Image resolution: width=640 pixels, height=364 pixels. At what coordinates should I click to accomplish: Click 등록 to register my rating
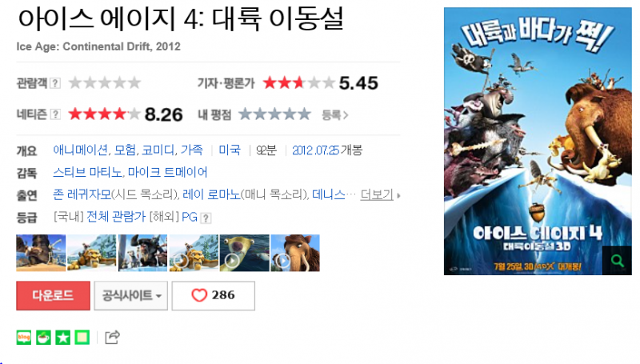click(x=334, y=115)
